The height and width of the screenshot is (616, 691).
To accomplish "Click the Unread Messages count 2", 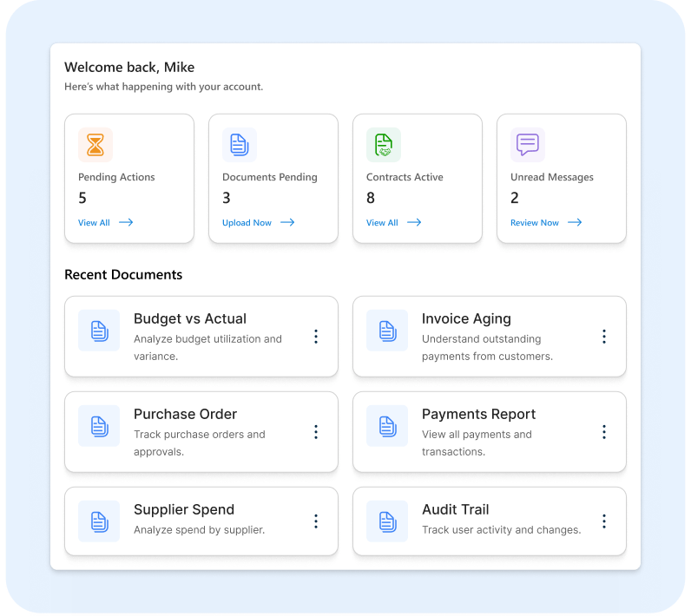I will (x=515, y=198).
